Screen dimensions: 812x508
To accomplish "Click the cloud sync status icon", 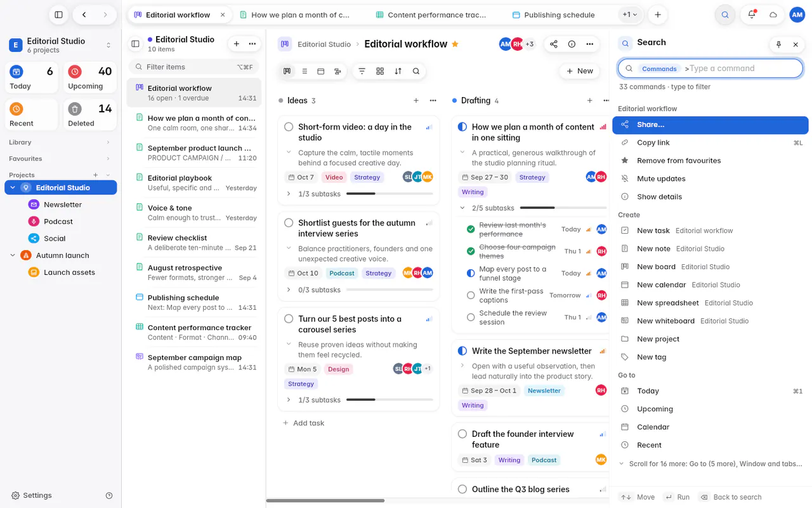I will coord(773,15).
